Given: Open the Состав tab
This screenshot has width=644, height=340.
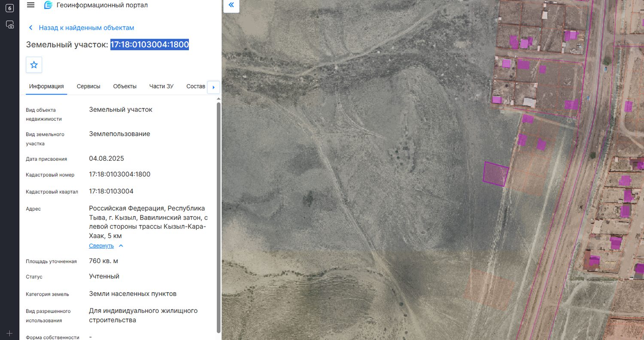Looking at the screenshot, I should point(196,86).
